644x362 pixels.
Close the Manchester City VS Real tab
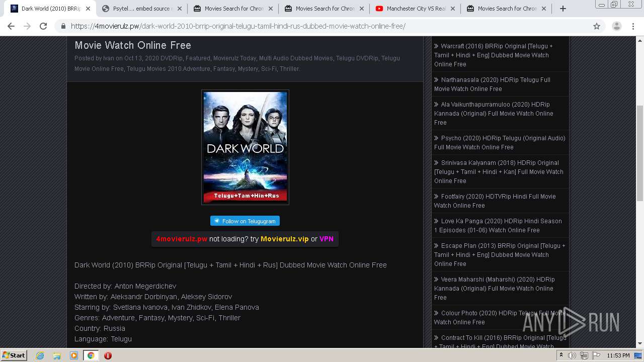[452, 9]
